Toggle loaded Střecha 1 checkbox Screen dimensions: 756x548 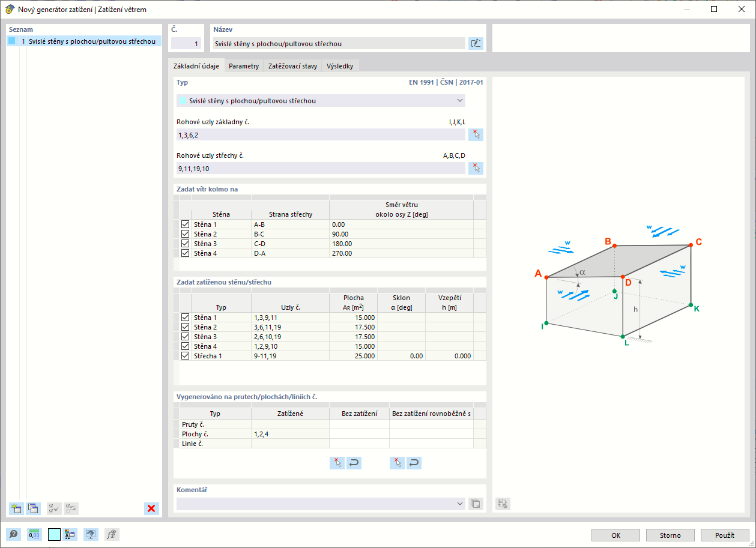point(185,355)
